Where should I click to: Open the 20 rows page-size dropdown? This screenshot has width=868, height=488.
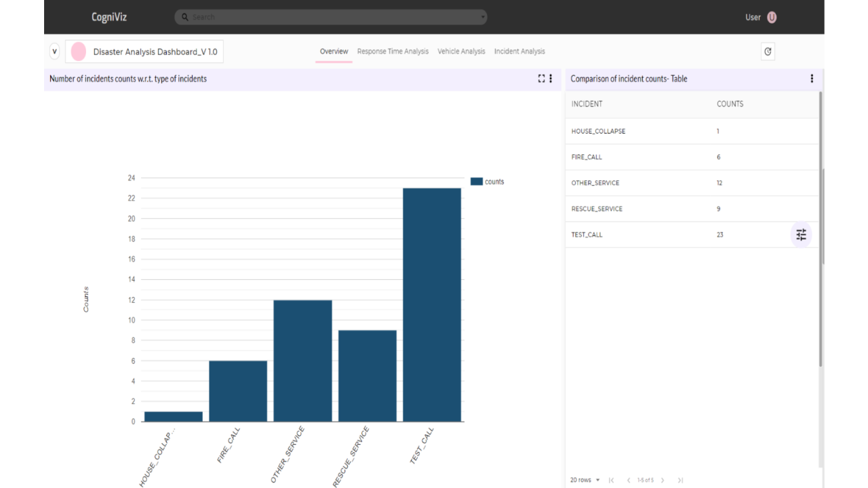[x=585, y=480]
